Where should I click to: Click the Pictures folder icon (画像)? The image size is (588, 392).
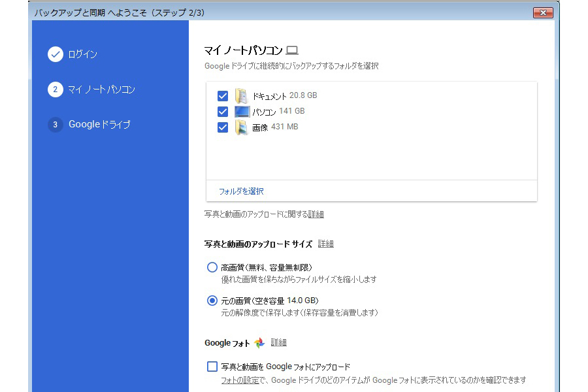pyautogui.click(x=242, y=127)
